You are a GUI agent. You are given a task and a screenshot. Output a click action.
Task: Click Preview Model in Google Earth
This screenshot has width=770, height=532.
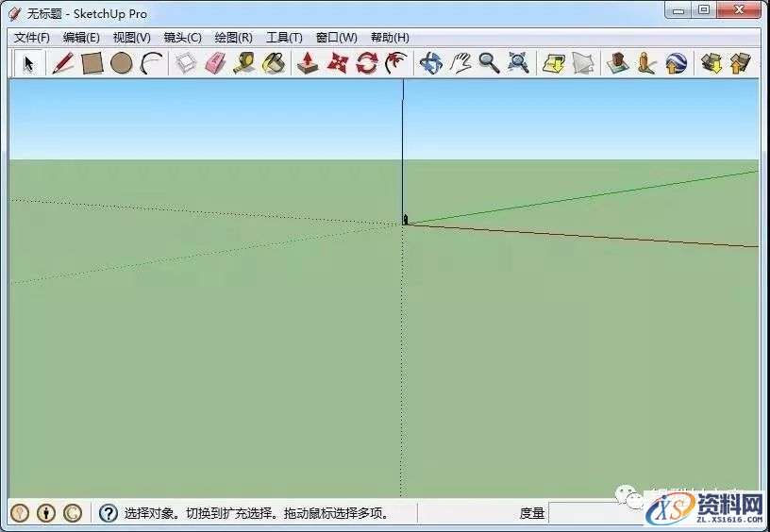(677, 63)
